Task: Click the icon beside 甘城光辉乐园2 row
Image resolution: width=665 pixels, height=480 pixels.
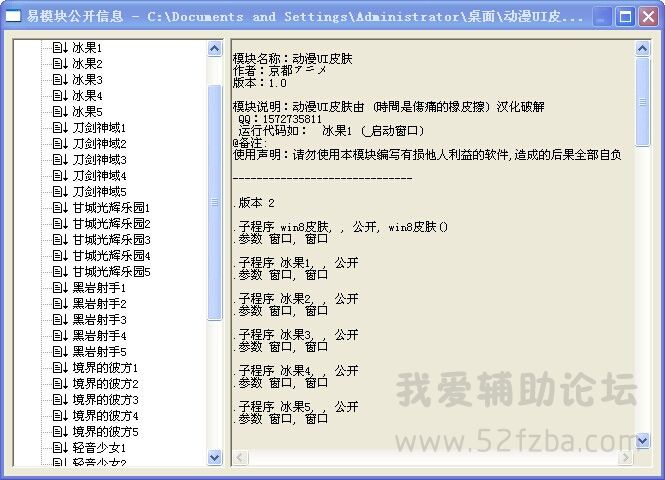Action: 60,223
